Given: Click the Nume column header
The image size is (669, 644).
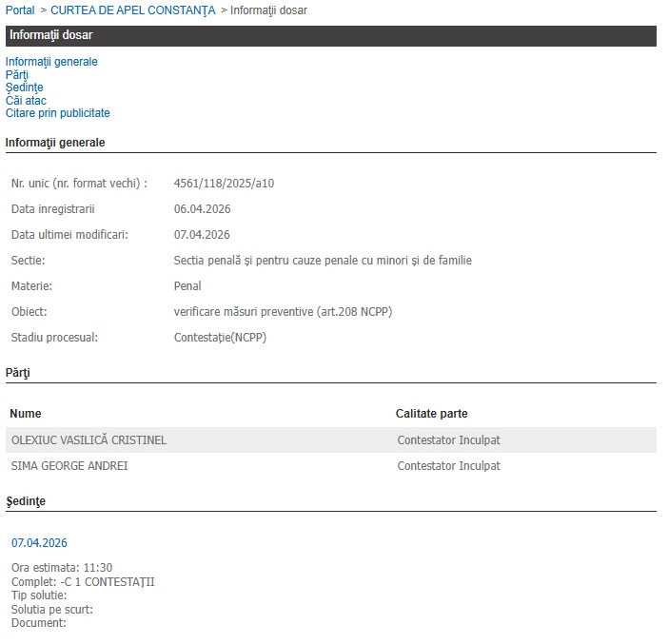Looking at the screenshot, I should pyautogui.click(x=26, y=414).
